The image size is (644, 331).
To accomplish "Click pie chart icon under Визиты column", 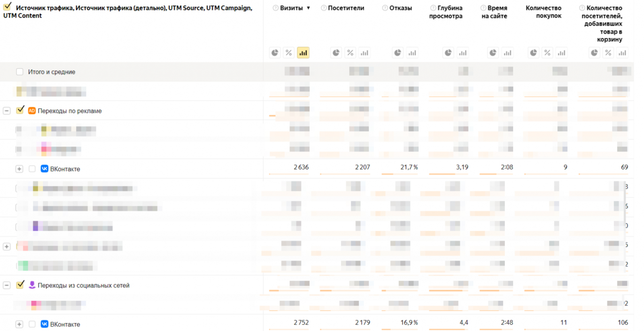I will point(275,53).
